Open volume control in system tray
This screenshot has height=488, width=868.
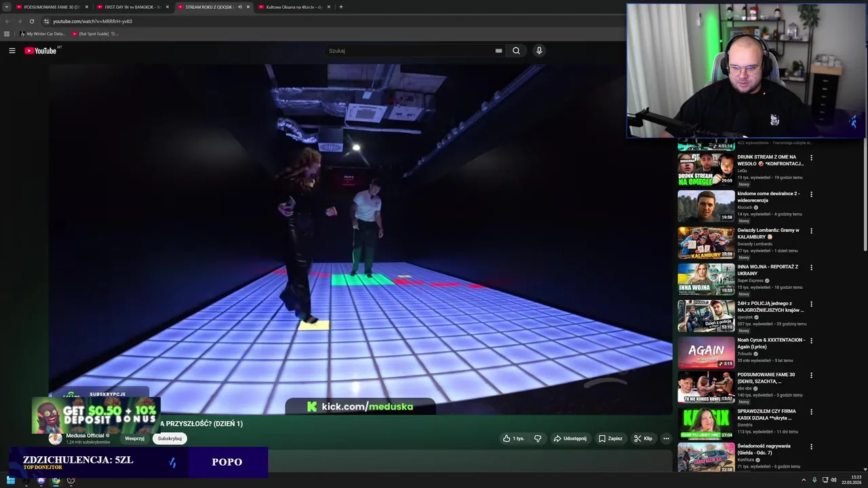point(833,480)
